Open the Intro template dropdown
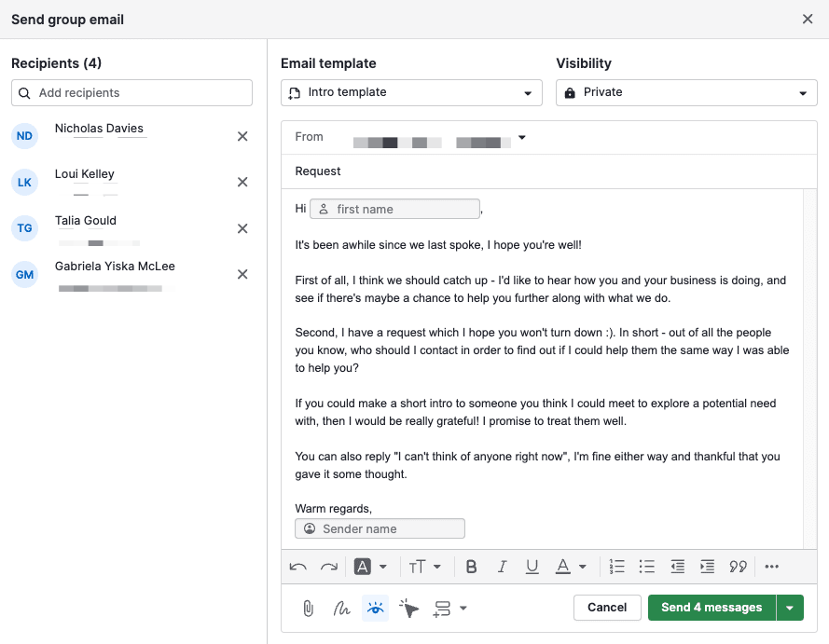The image size is (829, 644). 413,92
